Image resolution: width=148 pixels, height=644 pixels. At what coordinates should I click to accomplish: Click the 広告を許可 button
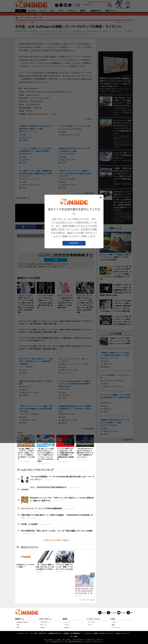click(x=74, y=243)
